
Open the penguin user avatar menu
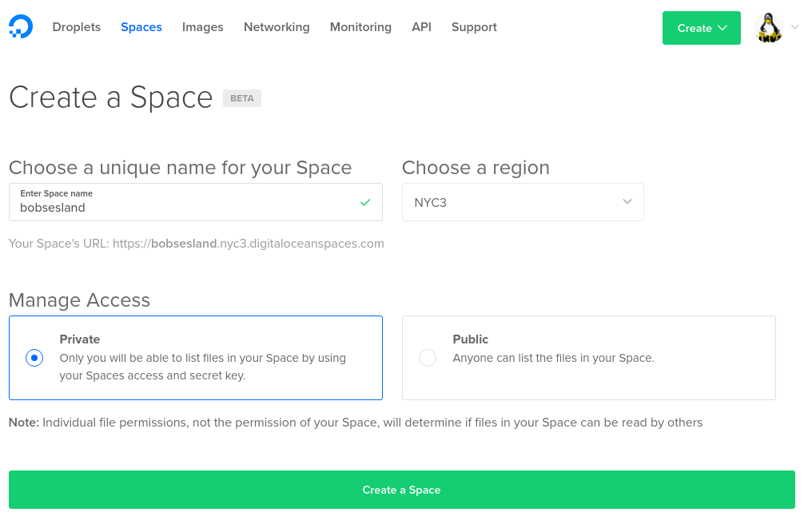pos(769,27)
